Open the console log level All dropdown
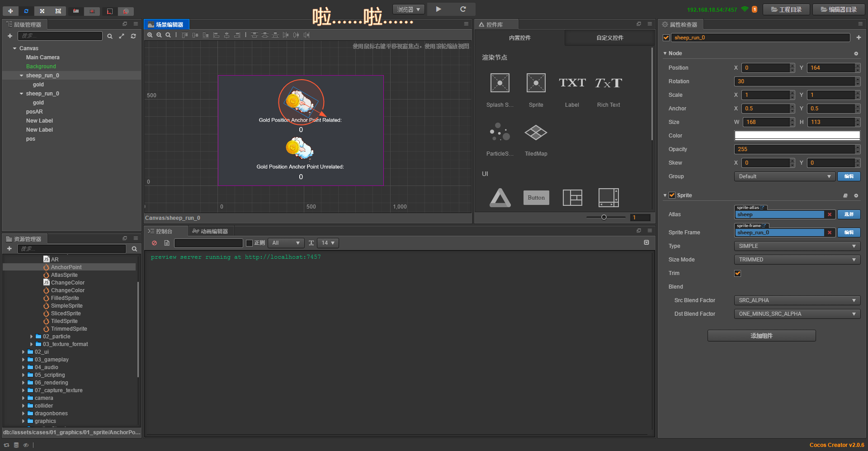Viewport: 868px width, 451px height. (286, 243)
